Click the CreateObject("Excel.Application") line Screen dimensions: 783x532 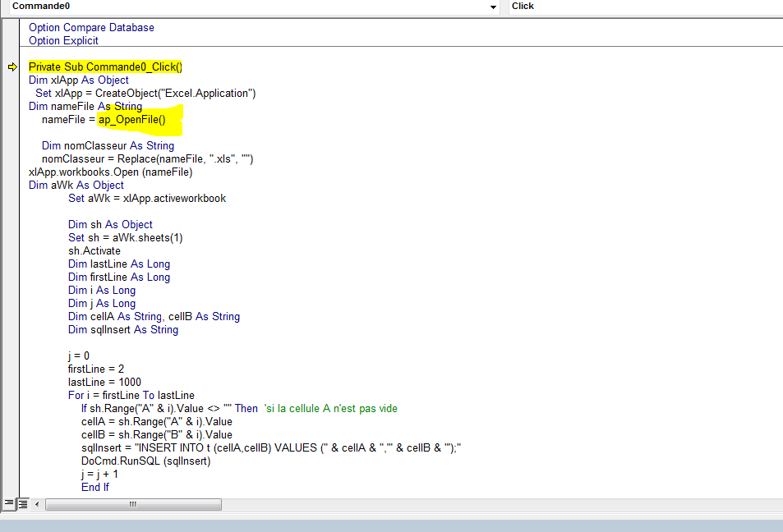pos(145,94)
